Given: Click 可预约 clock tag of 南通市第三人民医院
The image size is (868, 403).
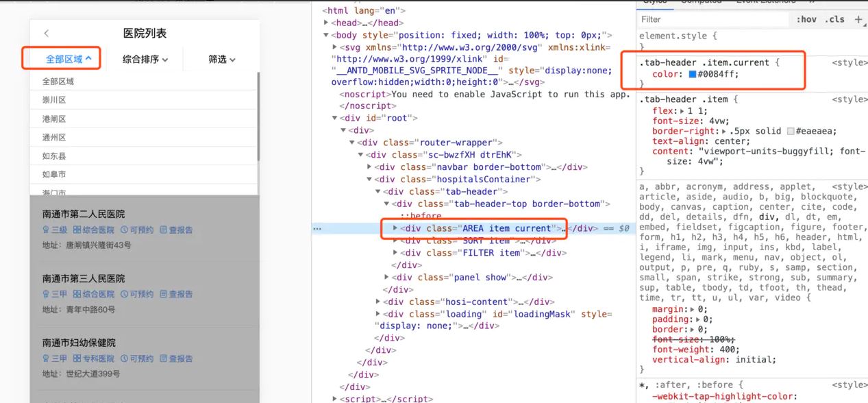Looking at the screenshot, I should pos(137,294).
